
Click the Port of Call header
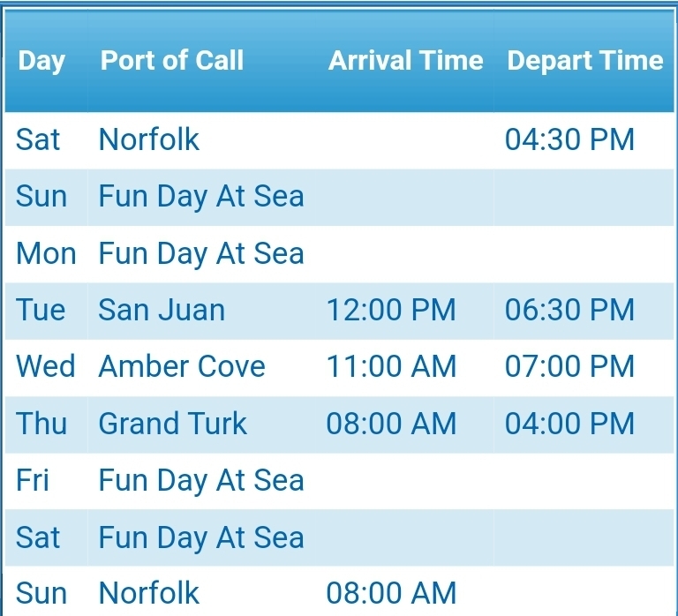click(x=172, y=60)
